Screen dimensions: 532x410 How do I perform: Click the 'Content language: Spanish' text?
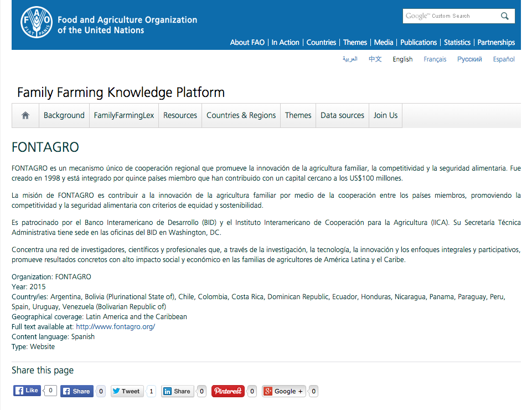point(53,337)
